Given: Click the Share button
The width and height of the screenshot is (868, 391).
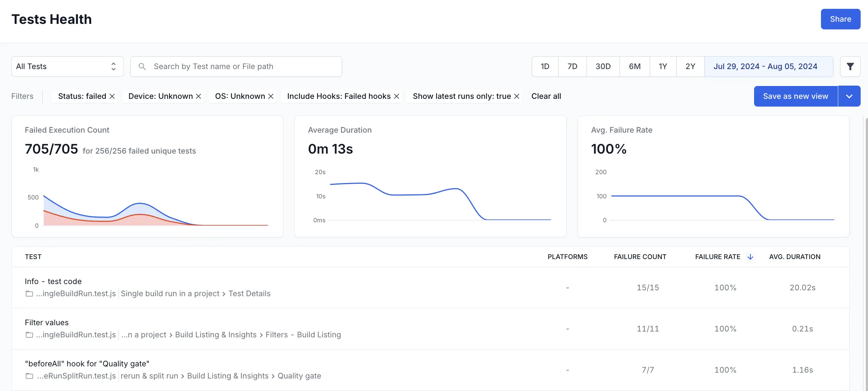Looking at the screenshot, I should point(841,19).
